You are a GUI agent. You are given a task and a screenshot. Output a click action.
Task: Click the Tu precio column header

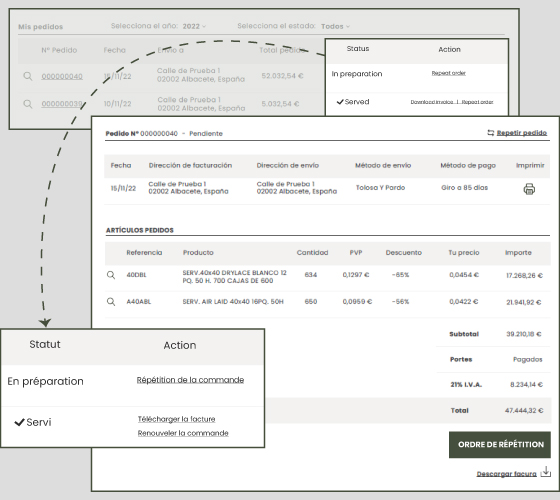pyautogui.click(x=464, y=253)
